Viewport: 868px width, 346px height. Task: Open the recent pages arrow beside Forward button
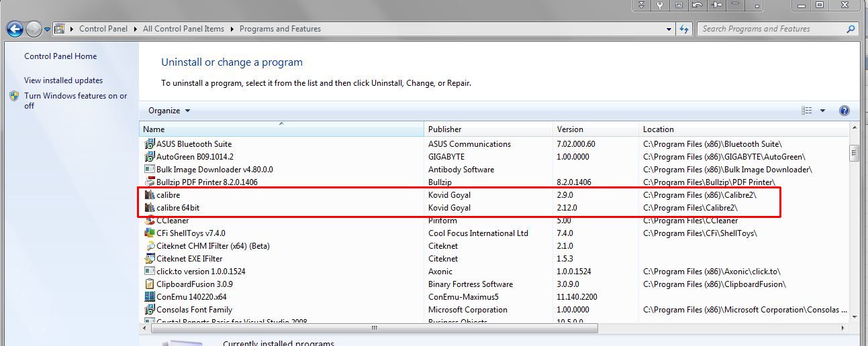click(x=48, y=30)
